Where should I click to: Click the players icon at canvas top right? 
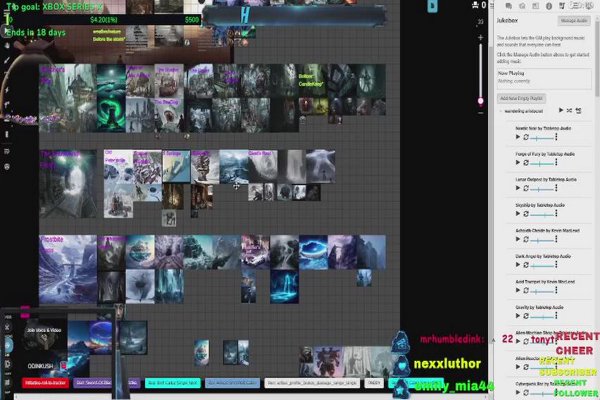pos(476,5)
